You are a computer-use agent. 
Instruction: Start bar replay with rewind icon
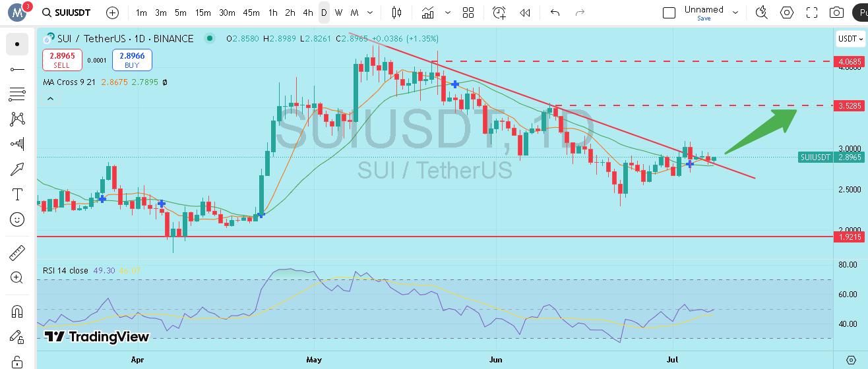(x=525, y=13)
